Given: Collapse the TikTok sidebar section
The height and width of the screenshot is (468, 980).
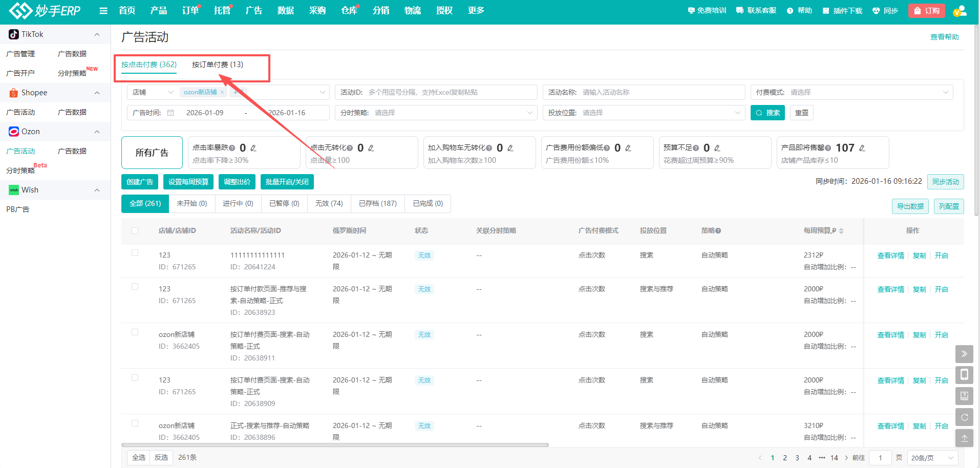Looking at the screenshot, I should [97, 34].
